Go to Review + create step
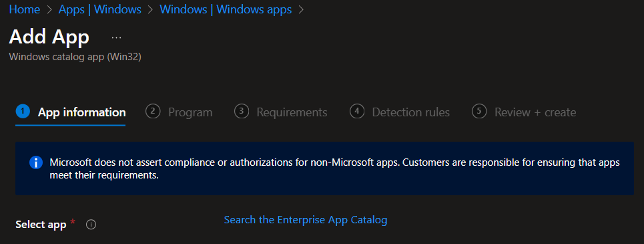The width and height of the screenshot is (644, 244). tap(524, 112)
